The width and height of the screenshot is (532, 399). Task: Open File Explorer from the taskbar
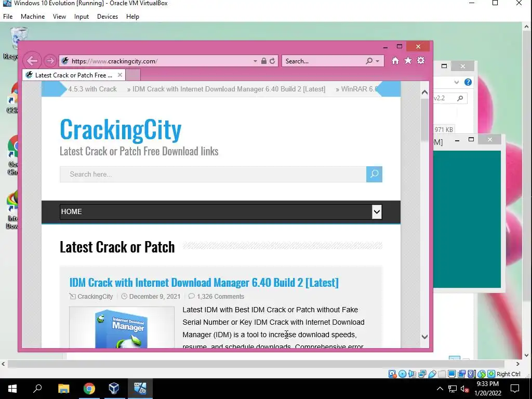click(63, 389)
